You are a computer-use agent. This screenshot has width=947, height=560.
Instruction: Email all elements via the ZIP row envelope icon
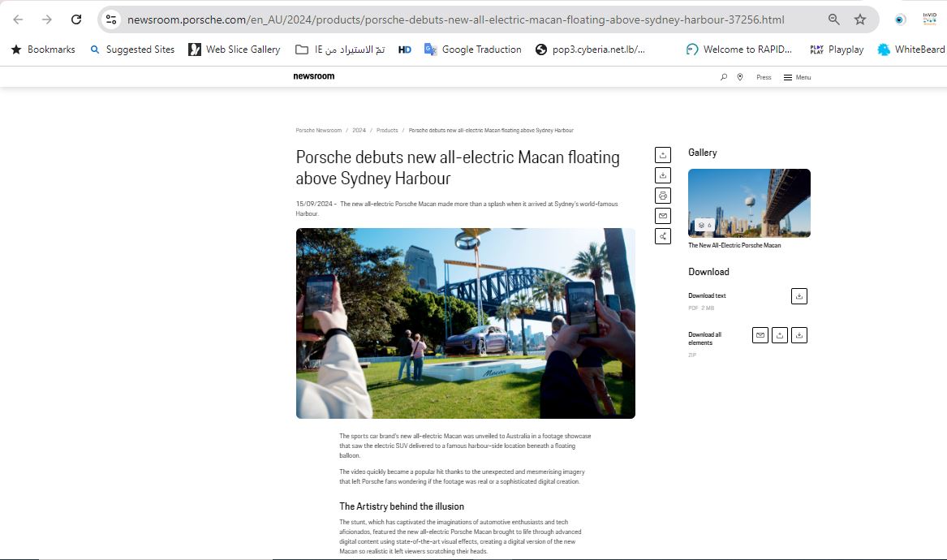pos(760,335)
